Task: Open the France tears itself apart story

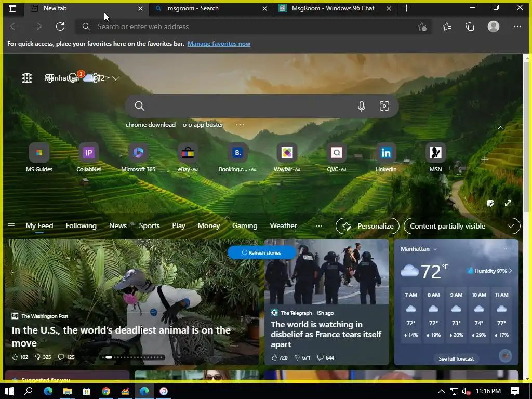Action: (326, 334)
